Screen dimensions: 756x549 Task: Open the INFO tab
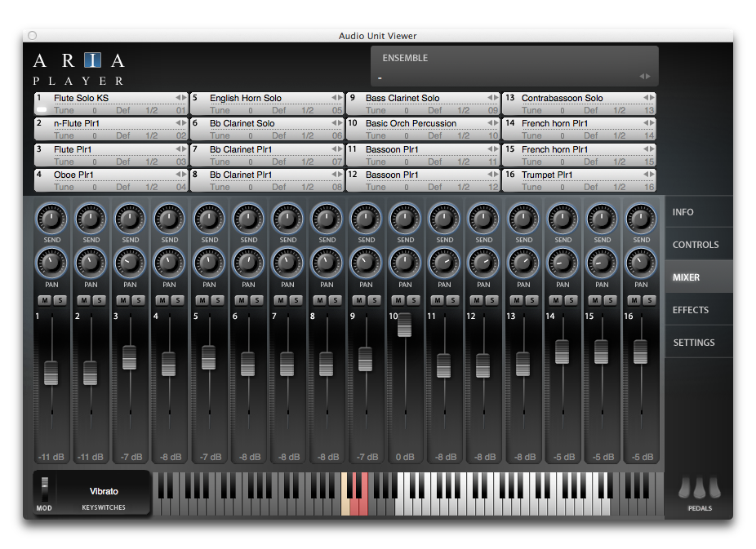click(699, 212)
